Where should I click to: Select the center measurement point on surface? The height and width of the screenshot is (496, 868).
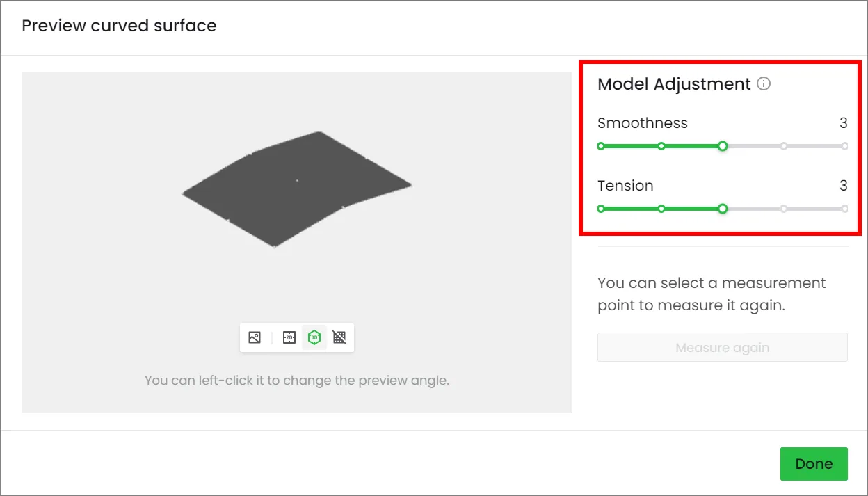click(x=297, y=181)
